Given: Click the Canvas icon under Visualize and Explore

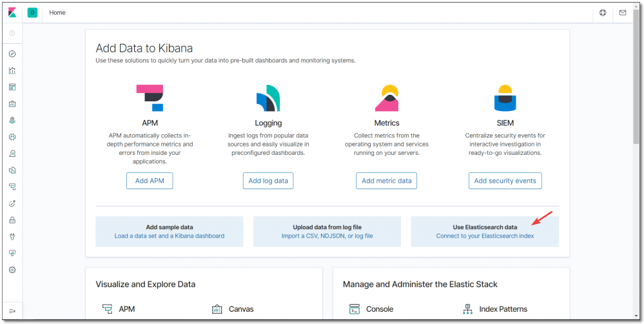Looking at the screenshot, I should point(217,309).
